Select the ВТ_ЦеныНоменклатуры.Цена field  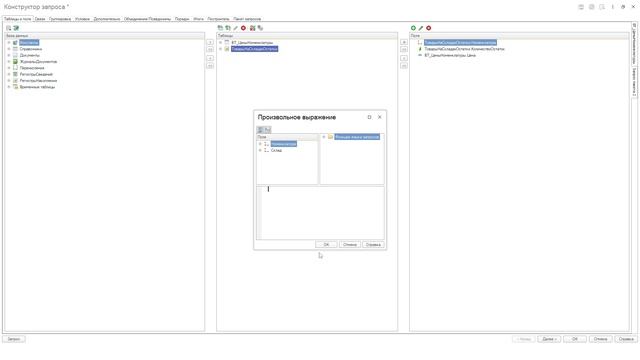(x=450, y=55)
